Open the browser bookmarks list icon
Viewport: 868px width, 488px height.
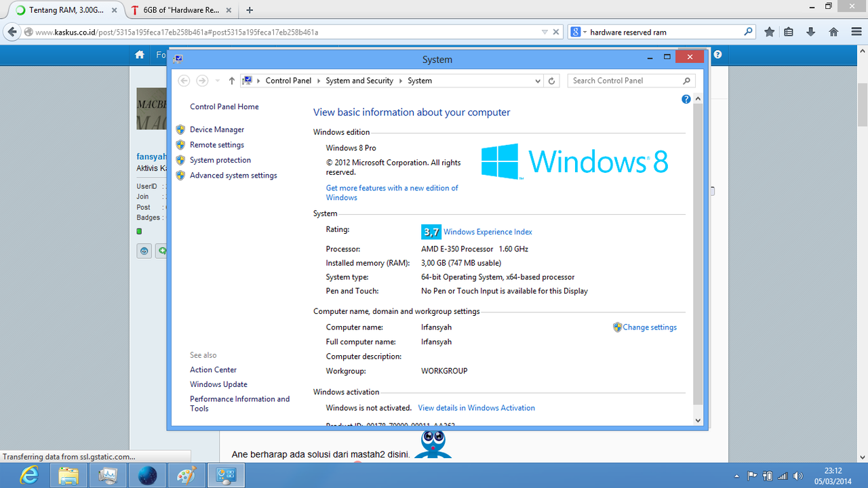point(789,32)
